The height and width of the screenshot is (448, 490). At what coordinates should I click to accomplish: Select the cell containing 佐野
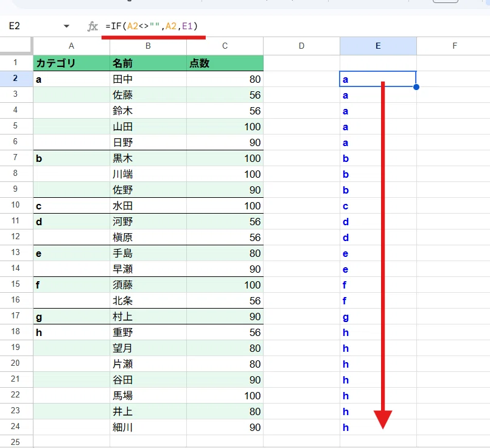(x=148, y=190)
